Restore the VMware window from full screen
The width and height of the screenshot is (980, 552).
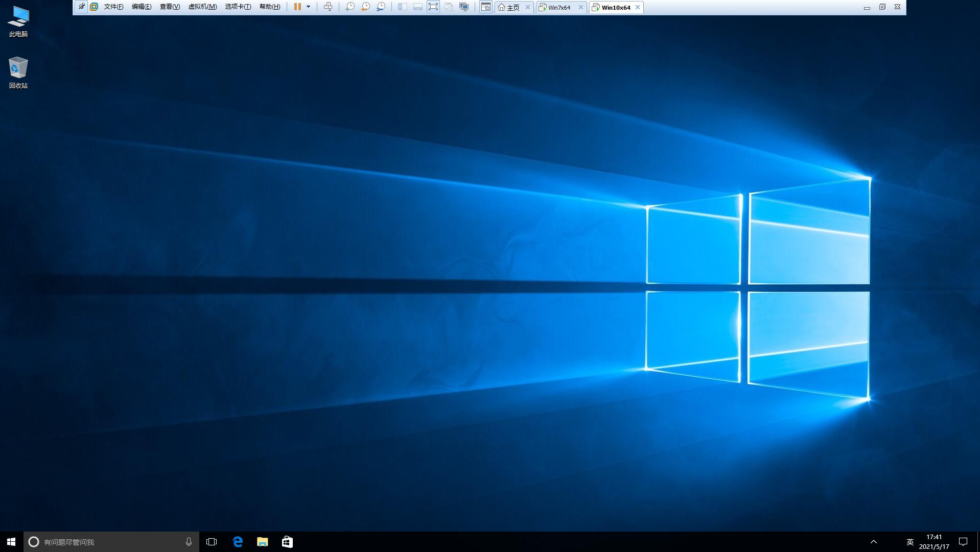coord(882,7)
